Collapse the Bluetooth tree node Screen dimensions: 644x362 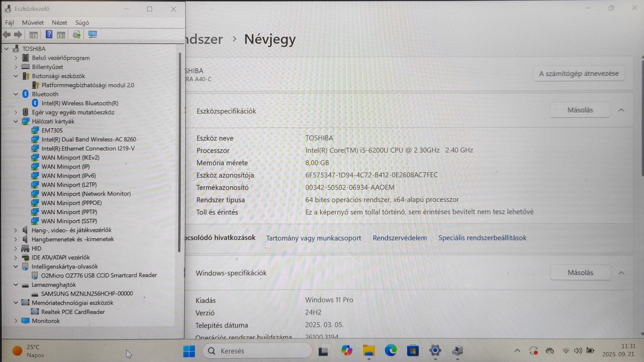[x=16, y=94]
